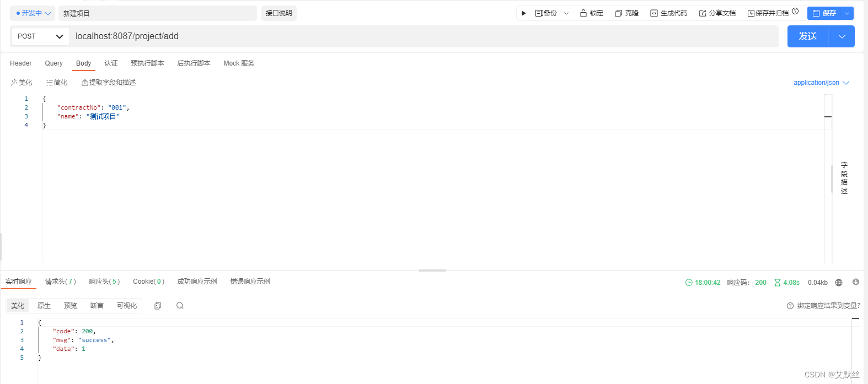Open the 响应头(5) tab

[104, 282]
